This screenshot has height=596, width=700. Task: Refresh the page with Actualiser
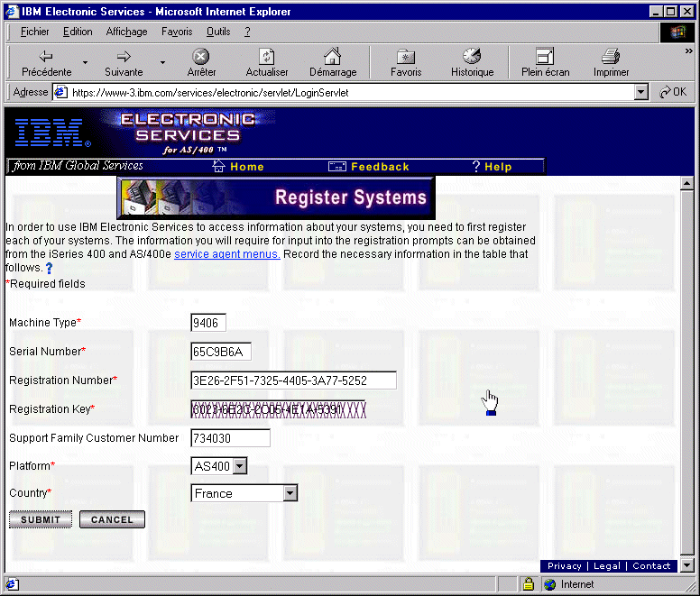point(266,63)
